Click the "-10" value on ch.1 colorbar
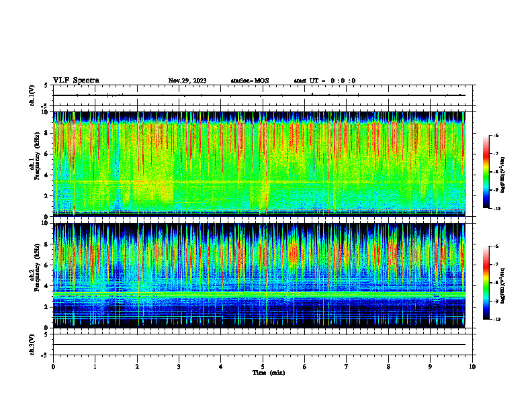This screenshot has width=532, height=411. click(x=497, y=209)
